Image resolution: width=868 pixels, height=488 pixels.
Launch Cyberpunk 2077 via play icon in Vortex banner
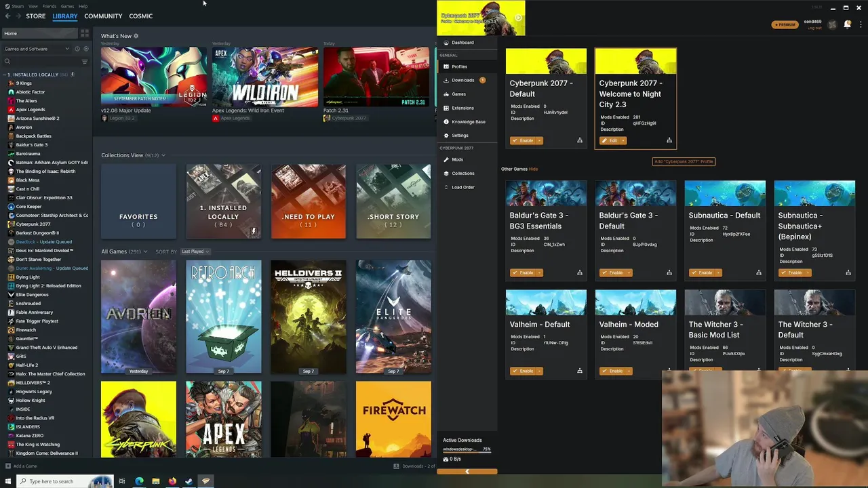[517, 18]
